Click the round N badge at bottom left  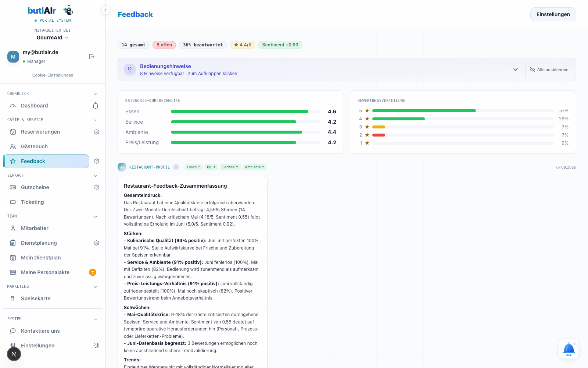tap(14, 354)
